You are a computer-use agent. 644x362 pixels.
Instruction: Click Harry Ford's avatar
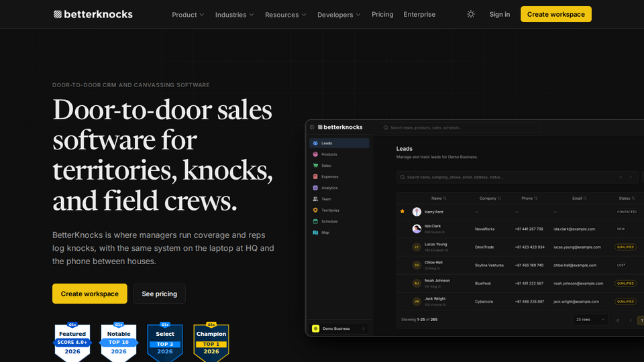coord(417,212)
